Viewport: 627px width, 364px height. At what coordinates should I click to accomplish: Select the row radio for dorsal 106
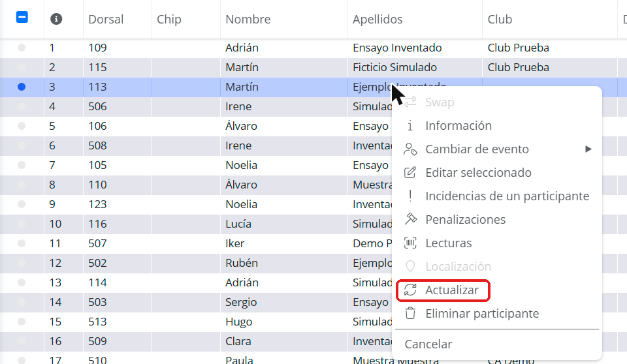coord(22,126)
